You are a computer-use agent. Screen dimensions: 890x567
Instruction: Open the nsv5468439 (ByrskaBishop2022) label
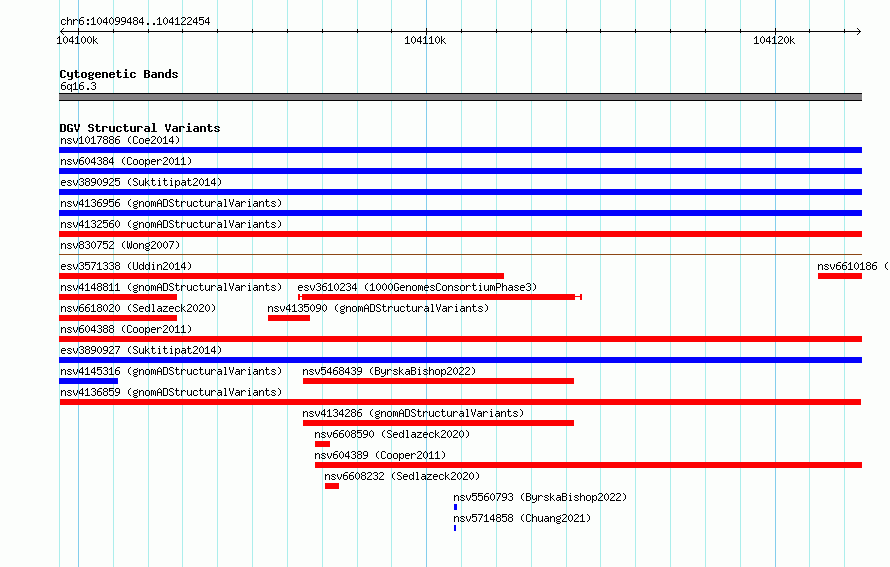(389, 371)
